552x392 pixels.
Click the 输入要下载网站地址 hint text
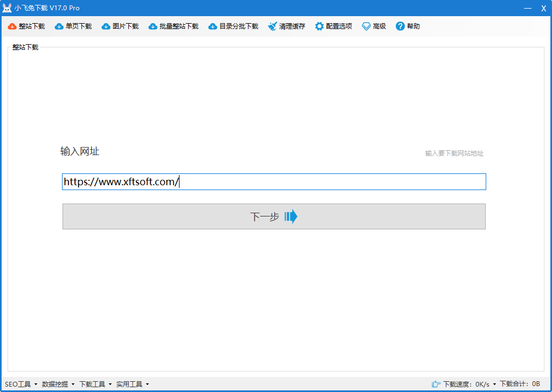click(x=454, y=153)
